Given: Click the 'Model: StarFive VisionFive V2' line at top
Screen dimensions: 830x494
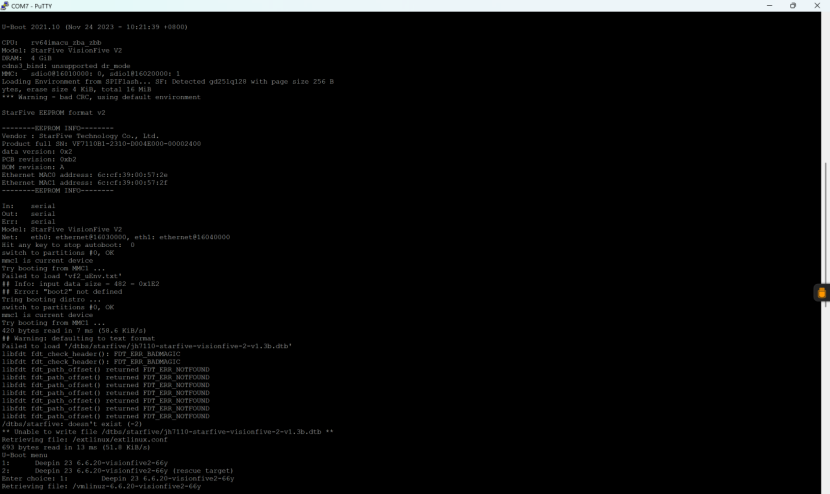Looking at the screenshot, I should (61, 50).
